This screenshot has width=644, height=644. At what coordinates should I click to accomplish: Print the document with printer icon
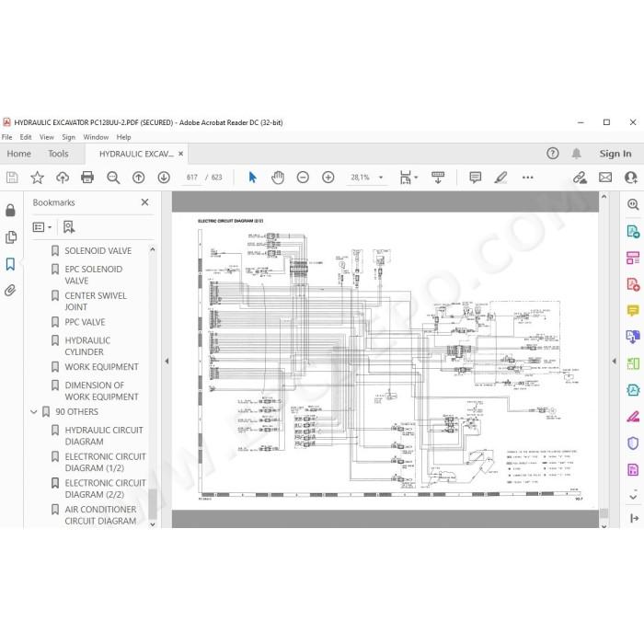tap(87, 178)
